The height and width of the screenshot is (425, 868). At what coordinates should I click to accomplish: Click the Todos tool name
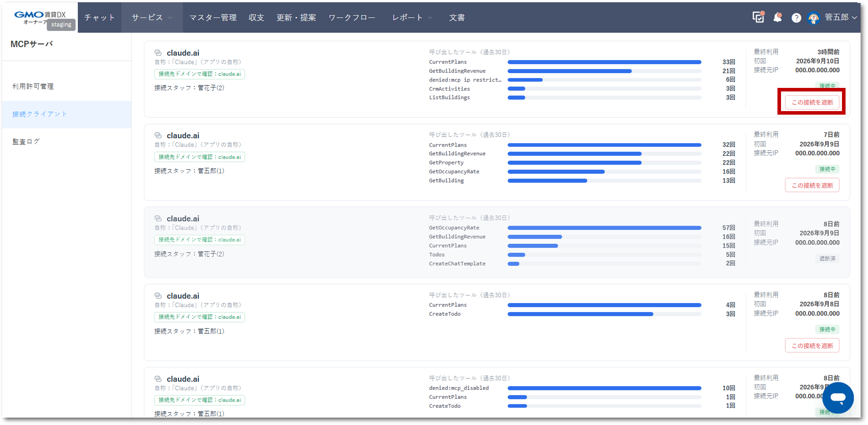pos(436,255)
